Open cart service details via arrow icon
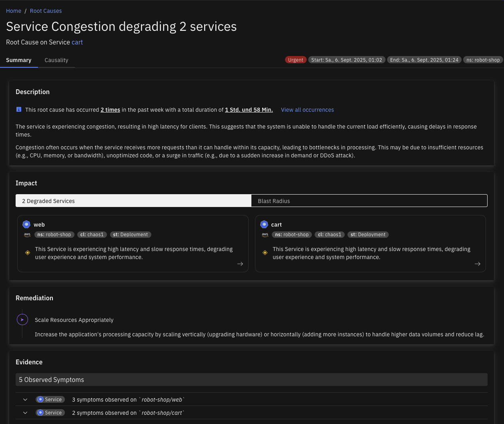Image resolution: width=504 pixels, height=424 pixels. 478,264
